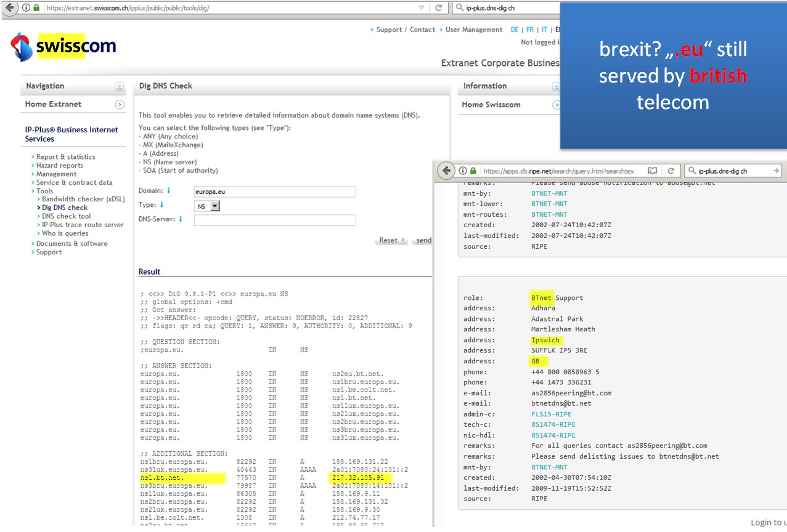
Task: Reload the Swisscom extranet page
Action: pyautogui.click(x=439, y=8)
